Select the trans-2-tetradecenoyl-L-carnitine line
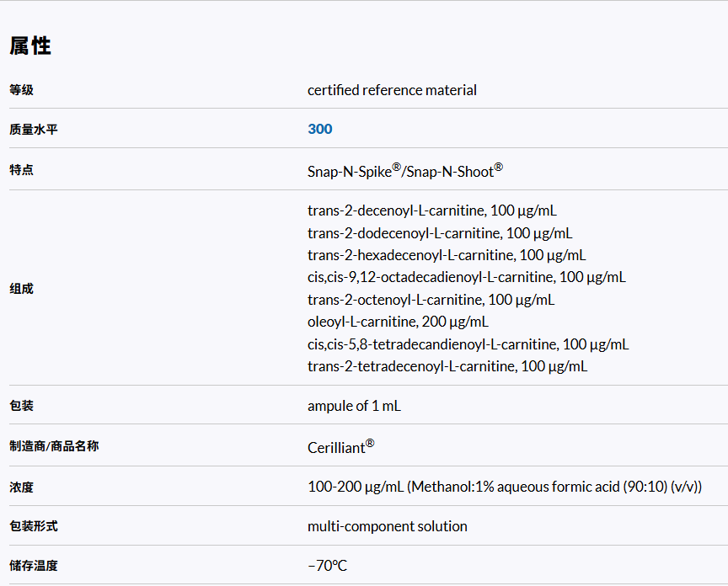Screen dimensions: 728x586 coord(447,366)
